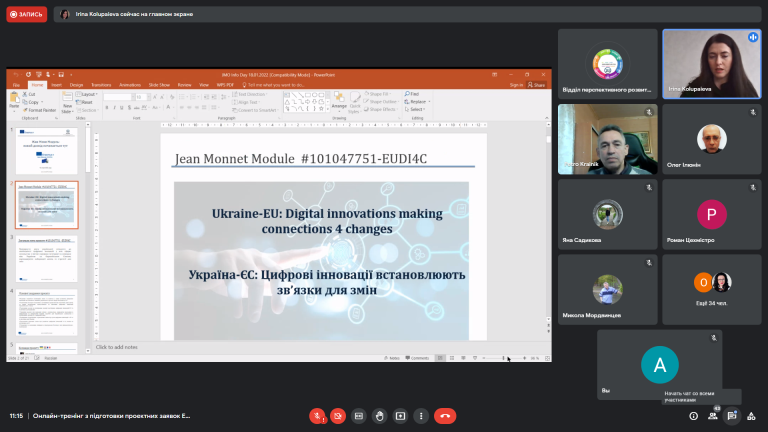Toggle text Shadow formatting

point(129,108)
